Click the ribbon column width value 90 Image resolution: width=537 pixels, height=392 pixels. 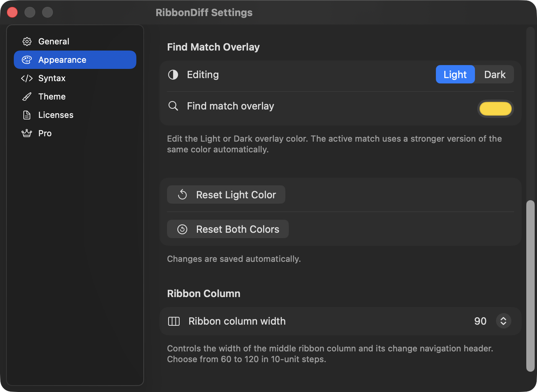(480, 321)
